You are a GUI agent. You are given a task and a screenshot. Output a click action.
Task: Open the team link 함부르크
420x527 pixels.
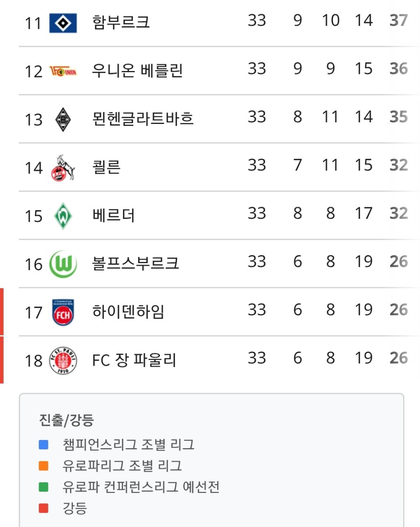click(121, 22)
